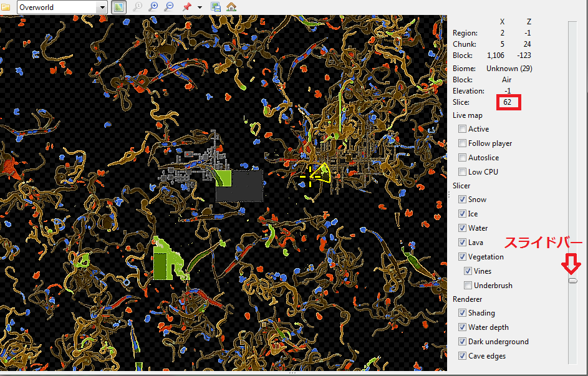The width and height of the screenshot is (588, 376).
Task: Click the Biome value Unknown (29)
Action: tap(509, 68)
